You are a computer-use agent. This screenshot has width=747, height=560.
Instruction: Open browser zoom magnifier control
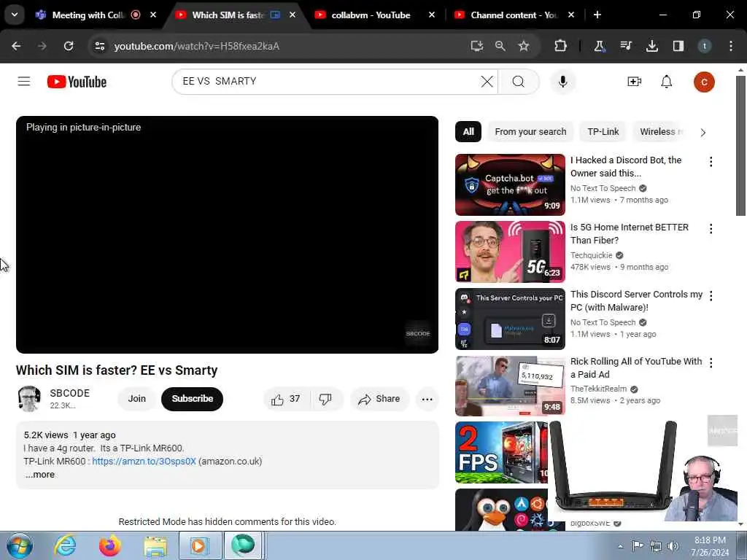pos(500,46)
